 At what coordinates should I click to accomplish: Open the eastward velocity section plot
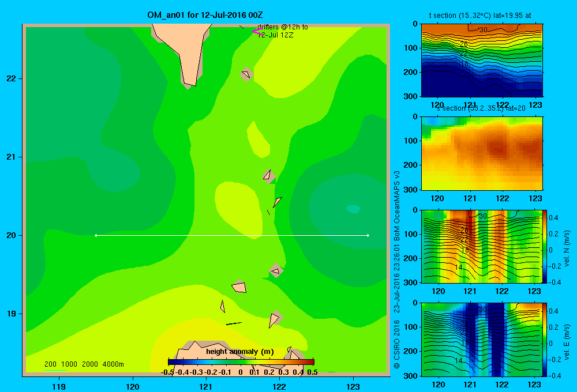click(x=482, y=340)
